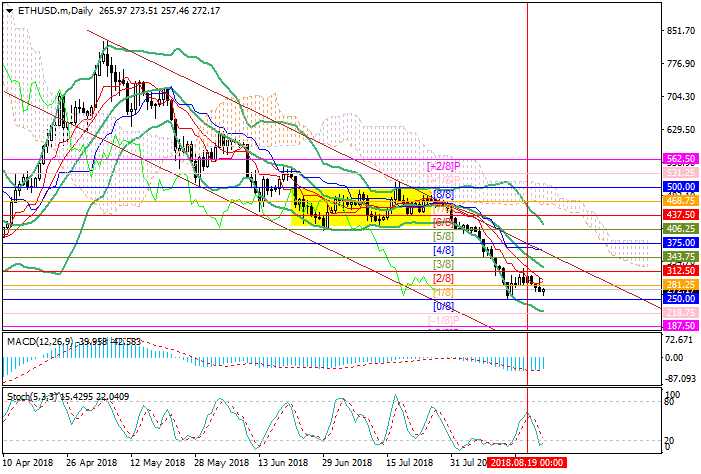701x474 pixels.
Task: Select the Stoch(5,3,3) indicator label
Action: 30,398
